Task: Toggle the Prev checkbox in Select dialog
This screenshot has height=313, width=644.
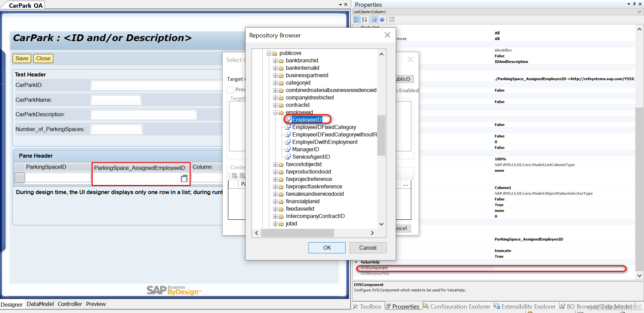Action: pyautogui.click(x=230, y=90)
